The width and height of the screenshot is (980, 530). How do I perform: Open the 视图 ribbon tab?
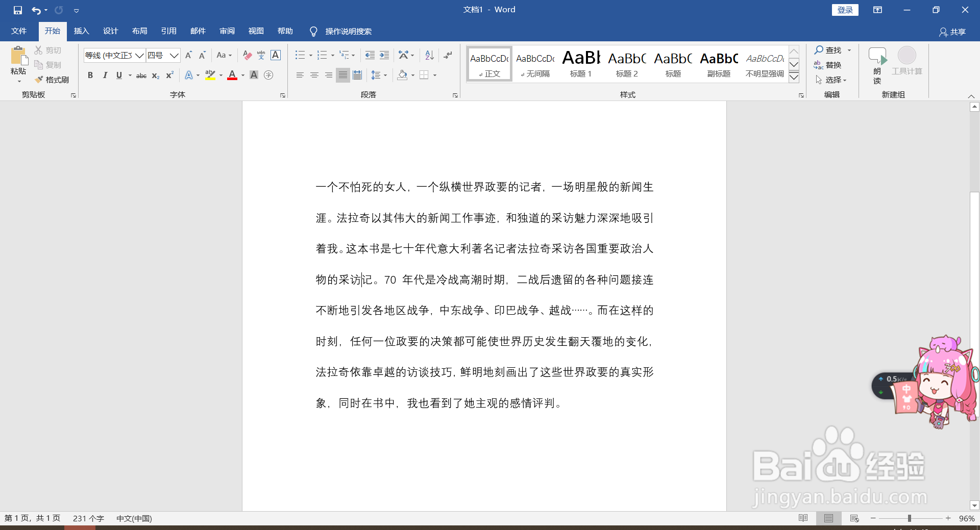[256, 31]
